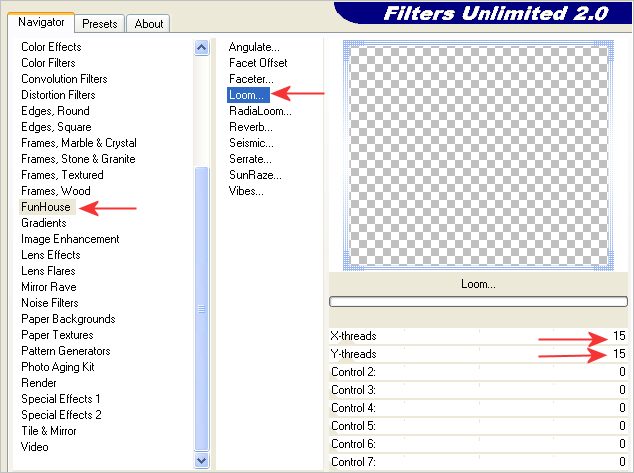Screen dimensions: 634x473
Task: Click the category list scroll up arrow
Action: 201,48
